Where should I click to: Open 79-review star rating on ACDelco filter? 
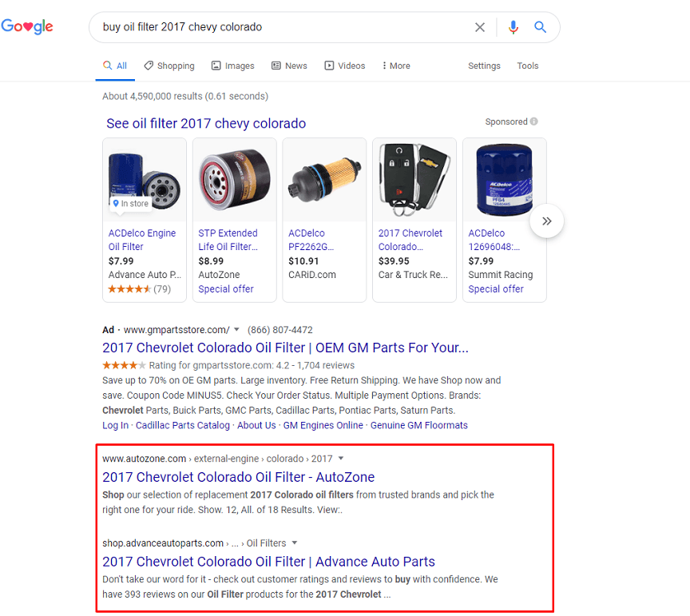140,289
